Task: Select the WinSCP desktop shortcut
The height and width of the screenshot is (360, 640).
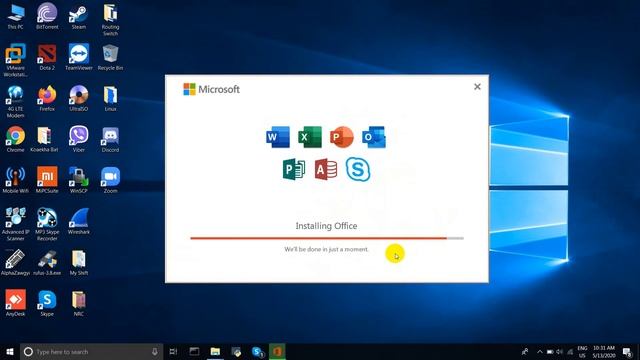Action: point(78,180)
